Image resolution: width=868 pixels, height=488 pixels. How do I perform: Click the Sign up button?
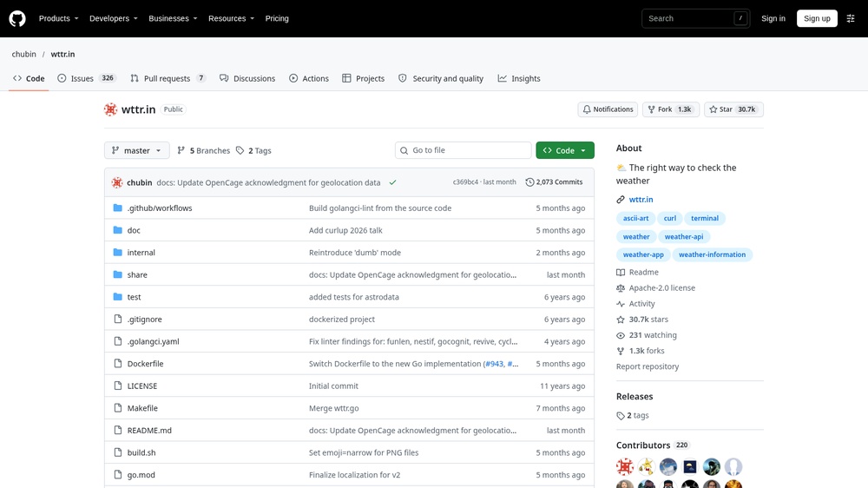point(817,18)
